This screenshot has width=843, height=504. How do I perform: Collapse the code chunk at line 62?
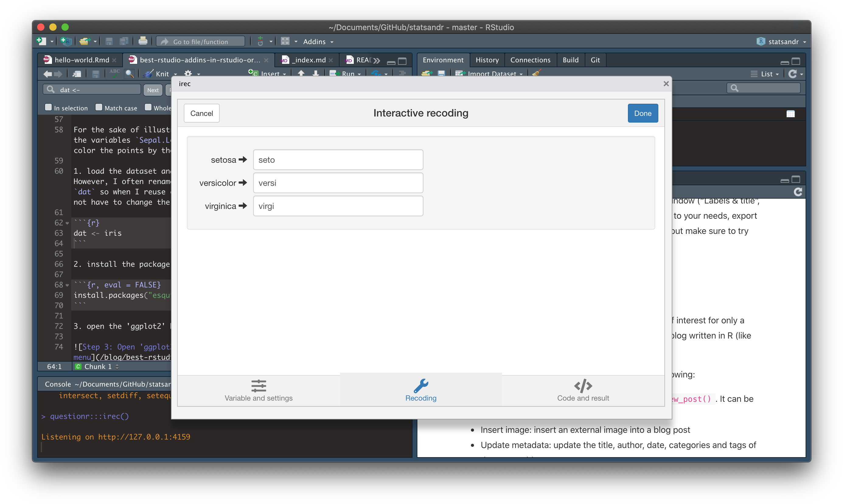[x=67, y=223]
